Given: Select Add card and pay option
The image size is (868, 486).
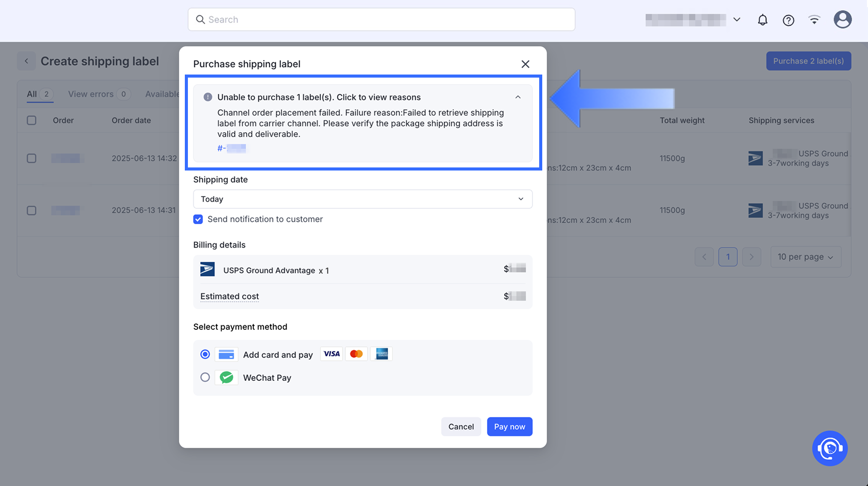Looking at the screenshot, I should click(x=205, y=354).
